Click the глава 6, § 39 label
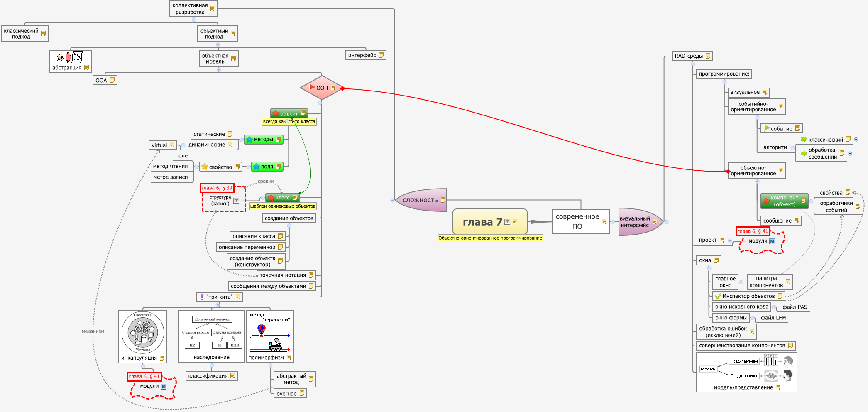This screenshot has height=412, width=868. (217, 188)
